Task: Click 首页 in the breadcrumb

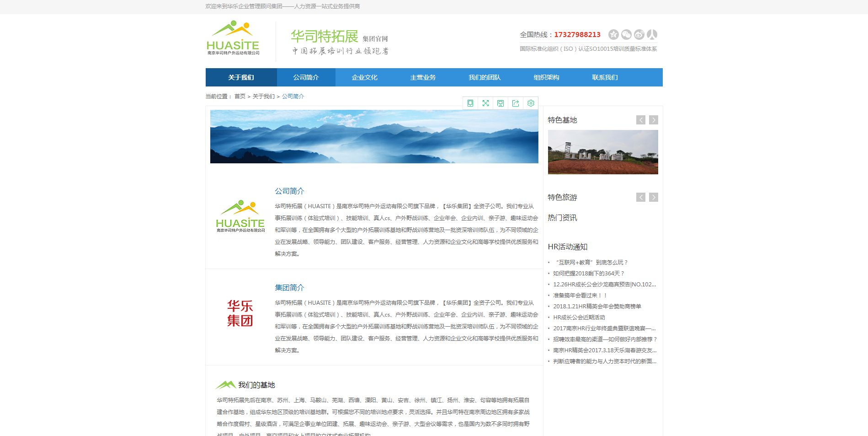Action: point(240,97)
